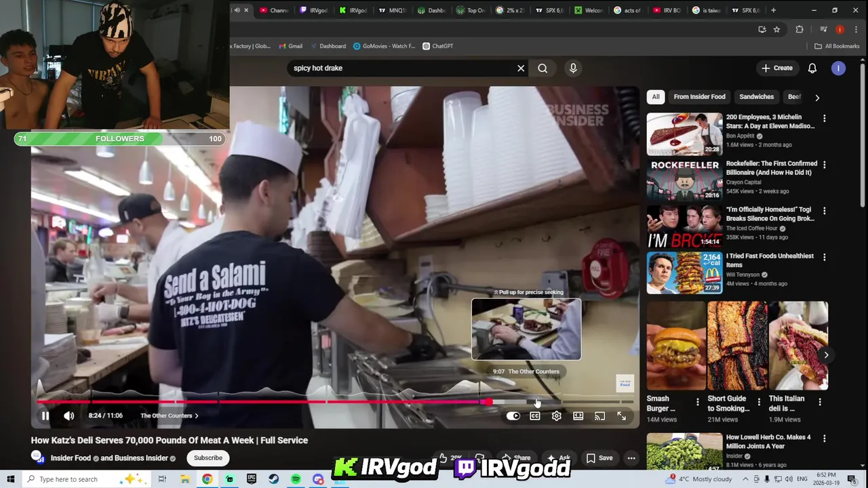Switch to the Dashboard browser tab
The image size is (868, 488).
tap(432, 10)
